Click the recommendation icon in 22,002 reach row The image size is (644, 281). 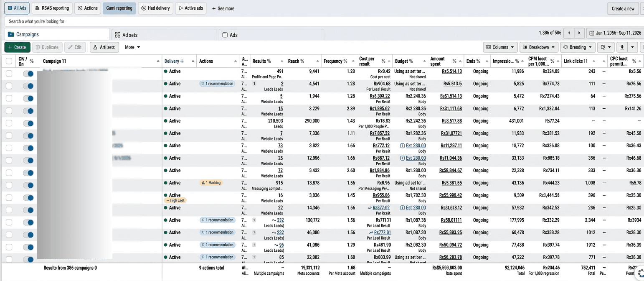tap(203, 257)
